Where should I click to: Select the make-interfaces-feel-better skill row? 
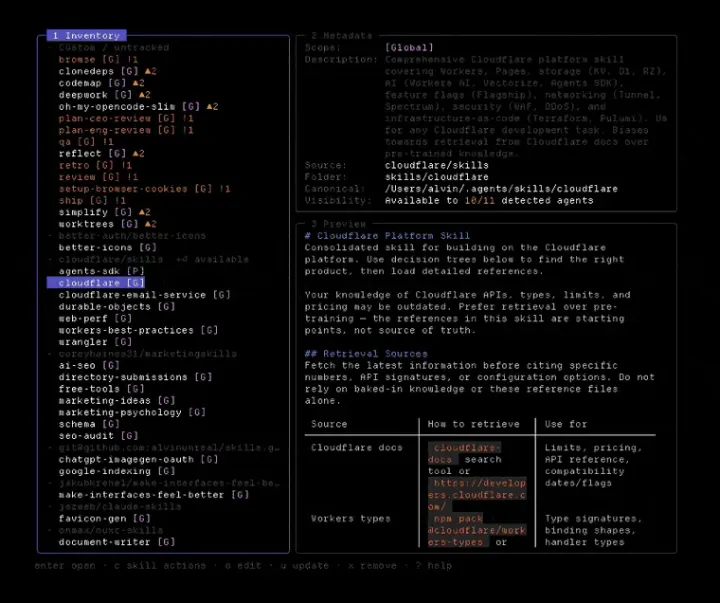153,495
